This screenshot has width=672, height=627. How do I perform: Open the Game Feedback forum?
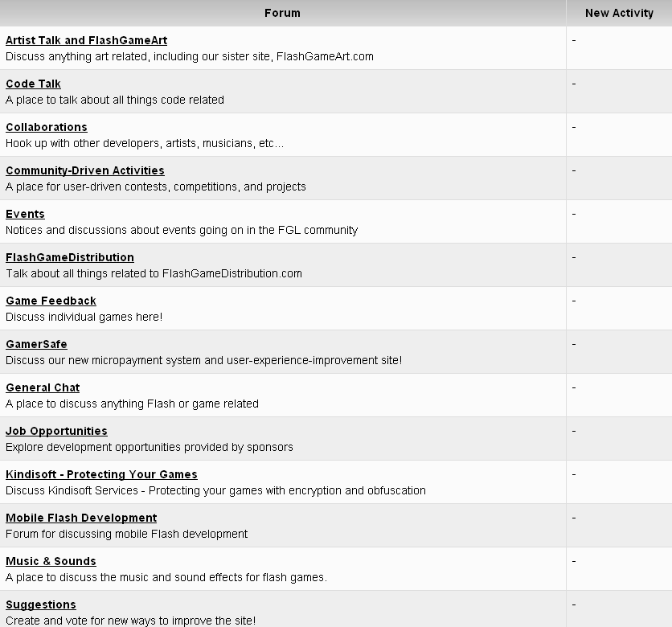pyautogui.click(x=51, y=301)
